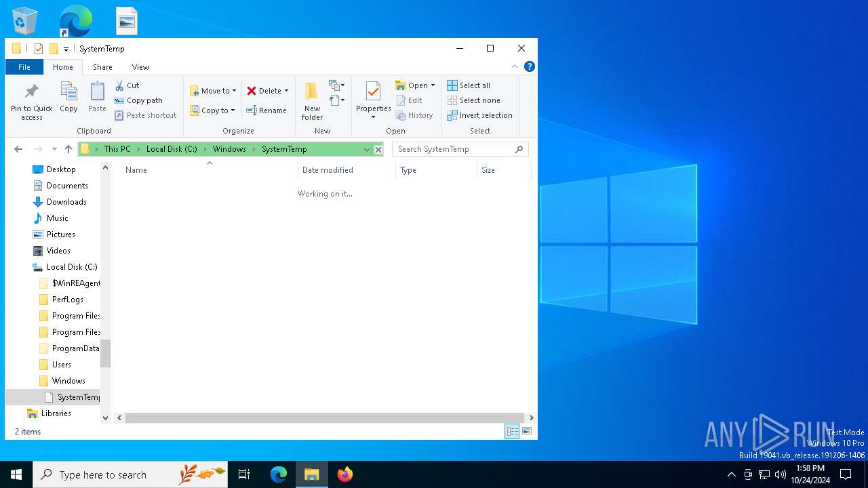Select Users folder in tree
The image size is (868, 488).
click(x=62, y=365)
